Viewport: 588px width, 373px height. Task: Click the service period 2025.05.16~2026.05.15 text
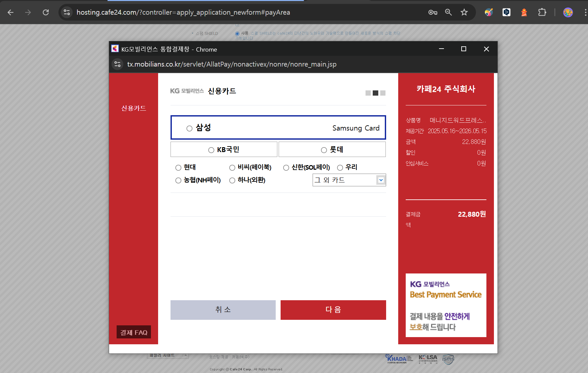(x=457, y=131)
